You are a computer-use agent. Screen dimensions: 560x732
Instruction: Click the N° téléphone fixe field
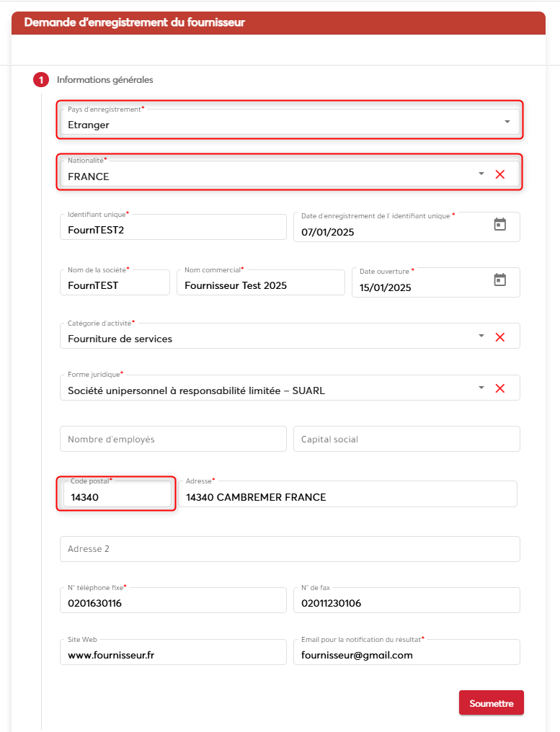click(x=173, y=603)
